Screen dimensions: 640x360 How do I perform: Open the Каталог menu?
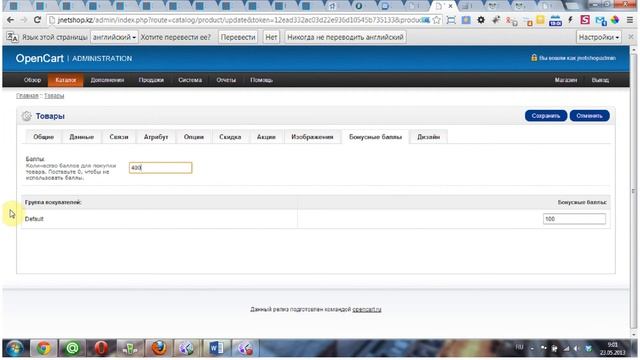[x=66, y=80]
